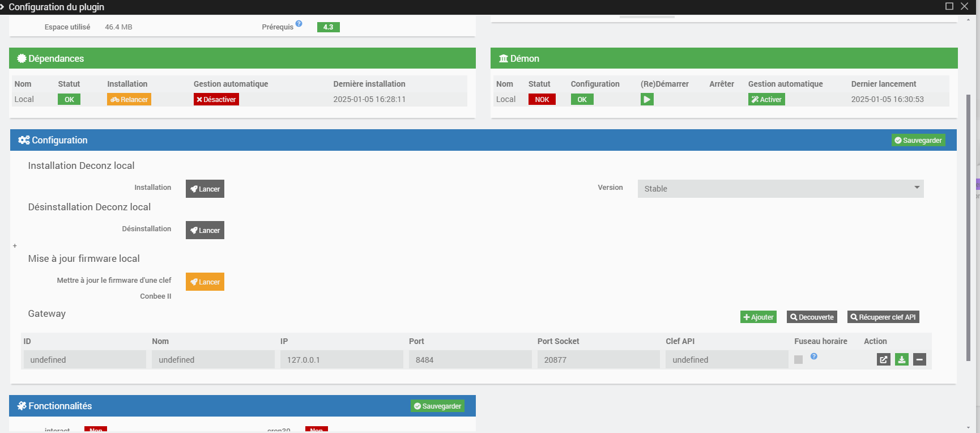Image resolution: width=980 pixels, height=433 pixels.
Task: Open the gateway external link icon
Action: pos(884,359)
